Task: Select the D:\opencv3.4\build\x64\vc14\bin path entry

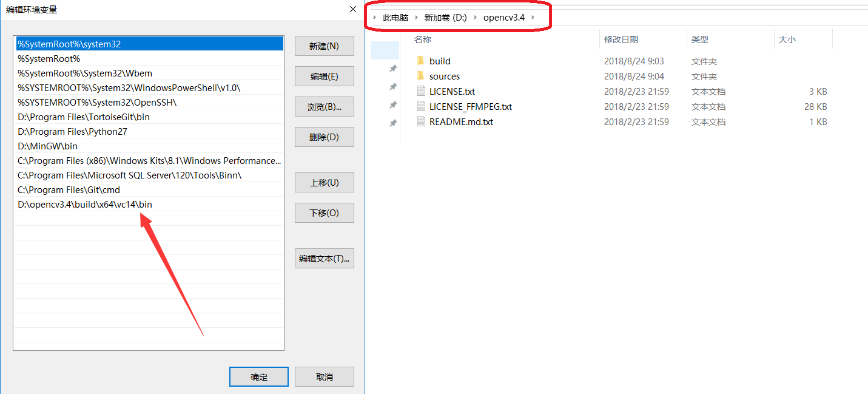Action: tap(85, 205)
